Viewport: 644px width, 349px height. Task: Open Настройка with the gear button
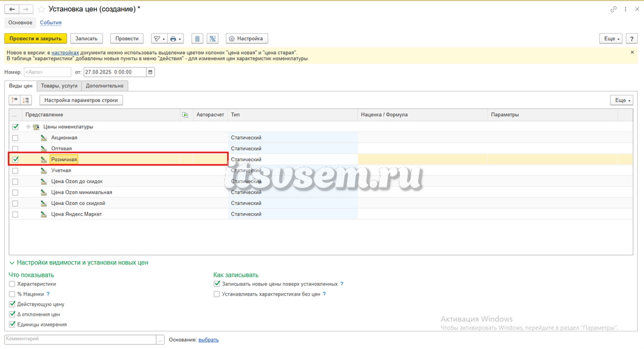click(247, 38)
